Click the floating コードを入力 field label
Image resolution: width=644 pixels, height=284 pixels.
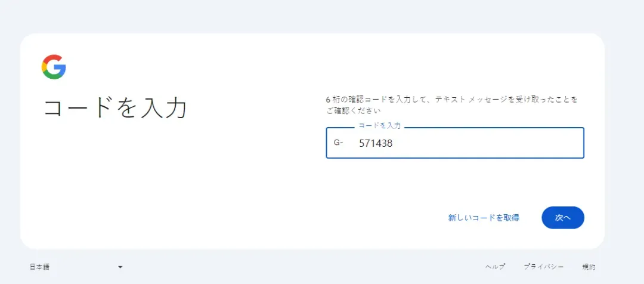tap(379, 126)
